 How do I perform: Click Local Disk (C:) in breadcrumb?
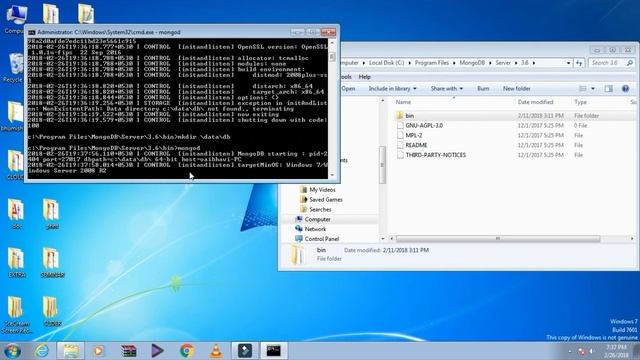pos(386,63)
